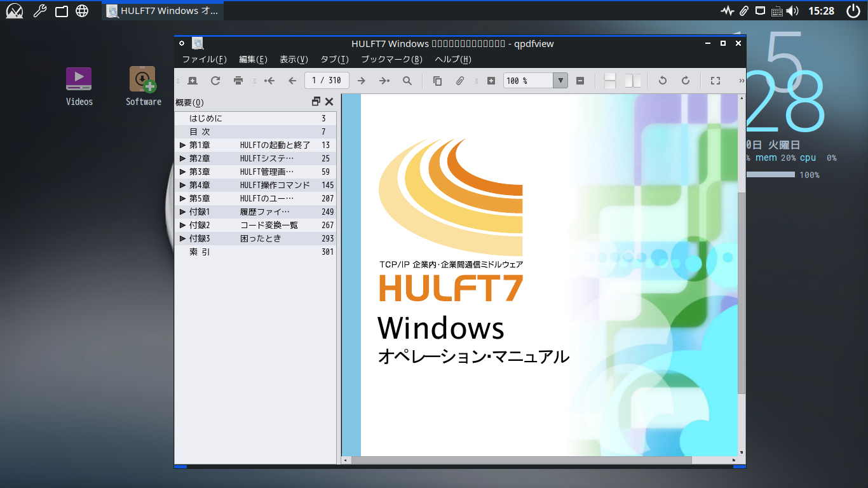Expand the 第3章 outline entry
The image size is (868, 488).
coord(183,172)
